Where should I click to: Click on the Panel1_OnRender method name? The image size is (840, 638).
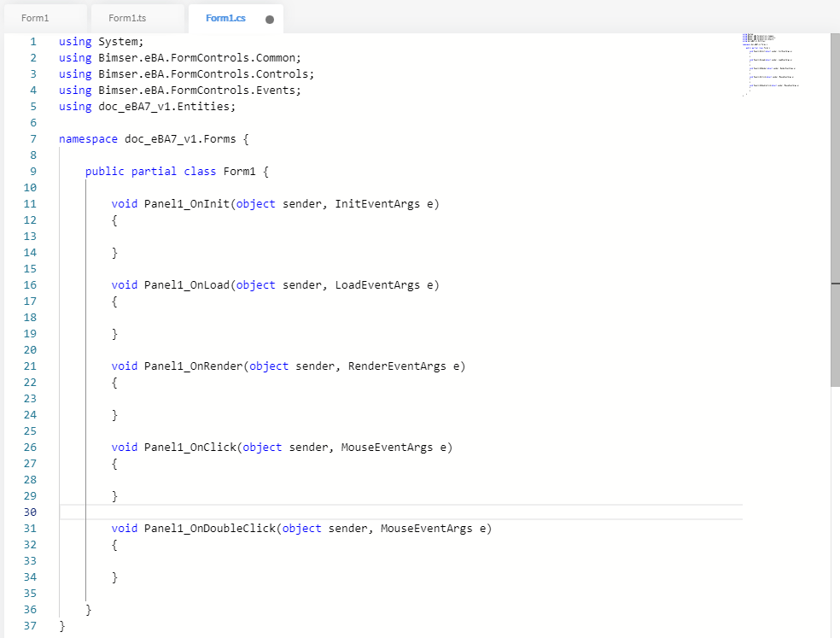tap(194, 366)
